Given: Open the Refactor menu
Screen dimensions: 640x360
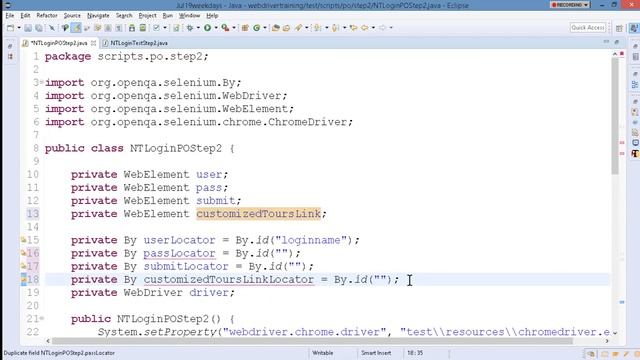Looking at the screenshot, I should (x=47, y=16).
